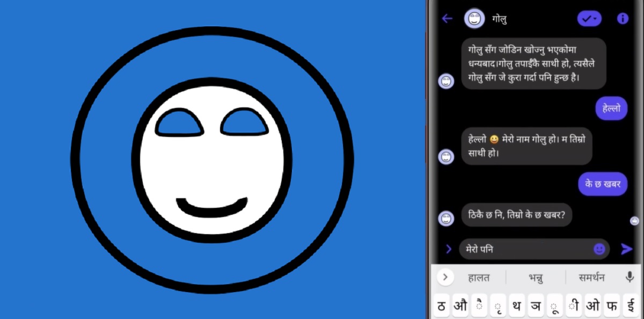Tap the ओ key
Screen dimensions: 644x319
[592, 306]
